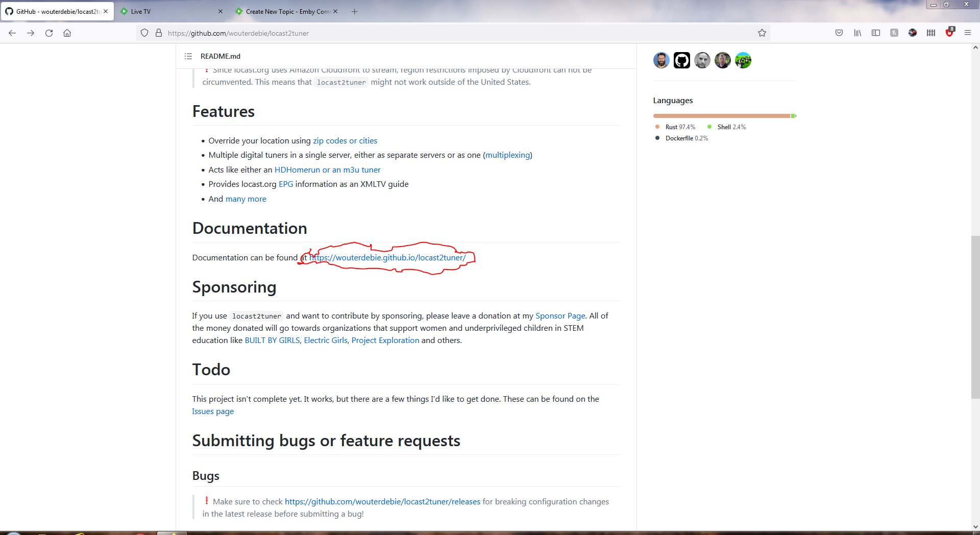The width and height of the screenshot is (980, 535).
Task: Select the GitHub wouterdebie/locast2tuner tab
Action: (57, 11)
